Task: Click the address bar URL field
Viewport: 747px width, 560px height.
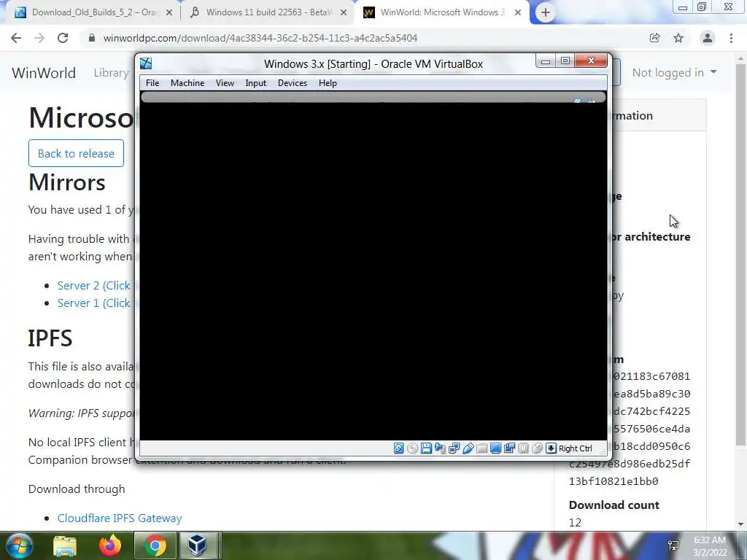Action: [x=362, y=38]
